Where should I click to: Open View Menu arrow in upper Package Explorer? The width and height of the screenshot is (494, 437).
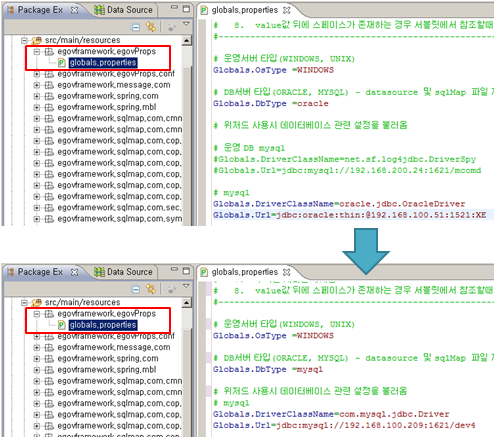pyautogui.click(x=186, y=24)
